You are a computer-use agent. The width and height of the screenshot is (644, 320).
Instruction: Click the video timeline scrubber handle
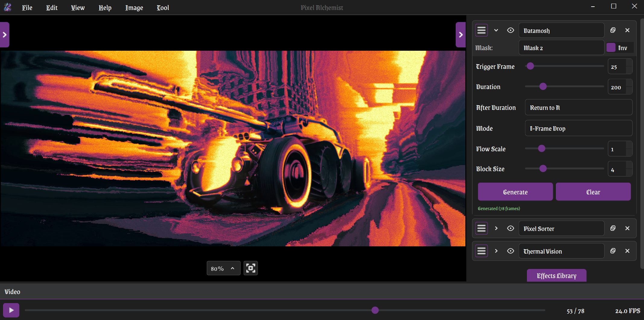pyautogui.click(x=375, y=310)
